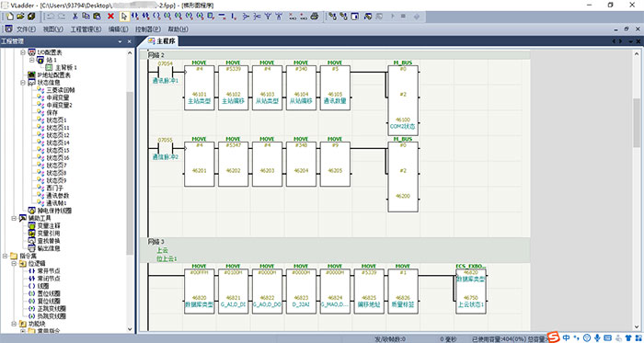Click the scissors cut icon
Screen dimensions: 644x343
pyautogui.click(x=75, y=17)
